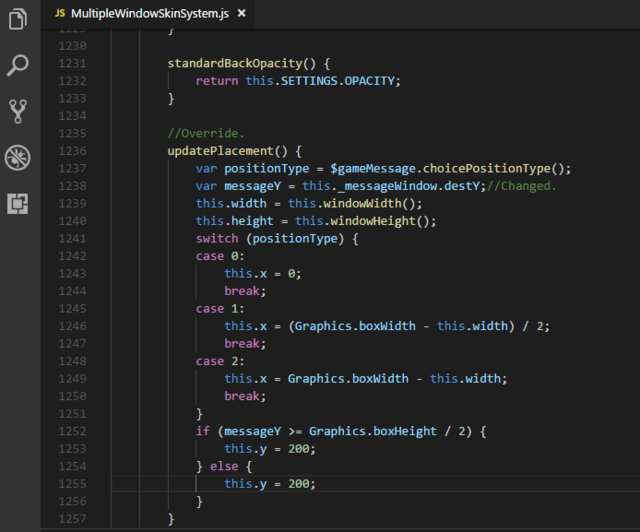Click the switch keyword
This screenshot has width=640, height=532.
[217, 239]
